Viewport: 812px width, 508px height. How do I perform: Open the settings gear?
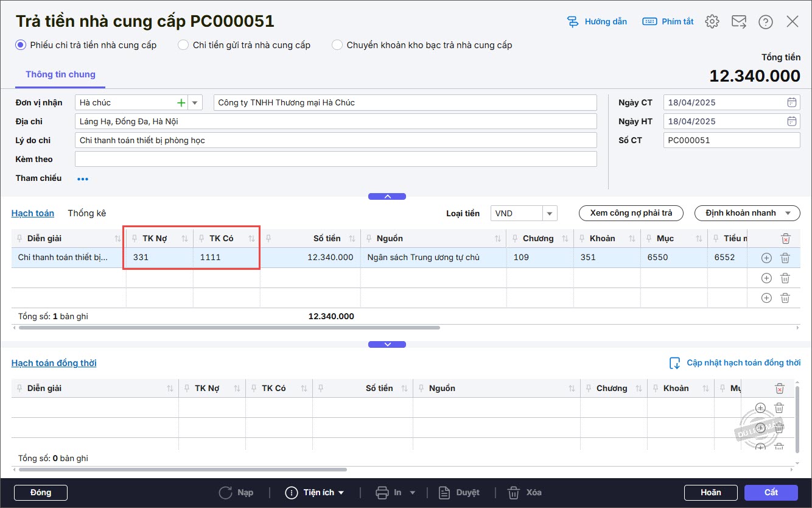[x=712, y=22]
